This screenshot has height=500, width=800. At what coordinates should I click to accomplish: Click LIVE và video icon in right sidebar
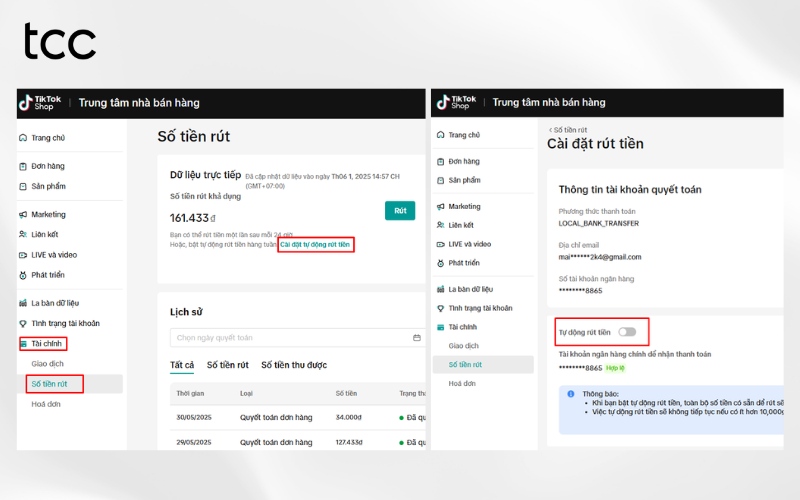441,244
